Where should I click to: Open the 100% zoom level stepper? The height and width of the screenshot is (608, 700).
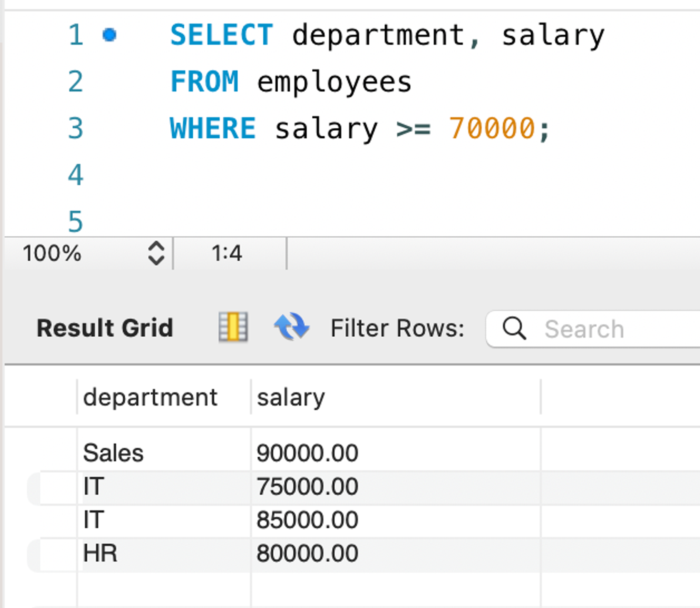pos(156,253)
